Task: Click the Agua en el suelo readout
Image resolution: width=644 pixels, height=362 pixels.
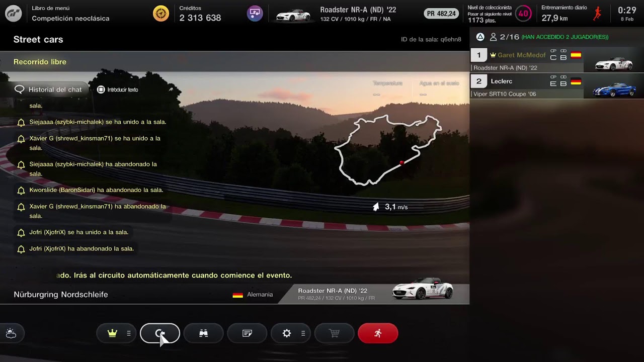Action: click(x=439, y=88)
